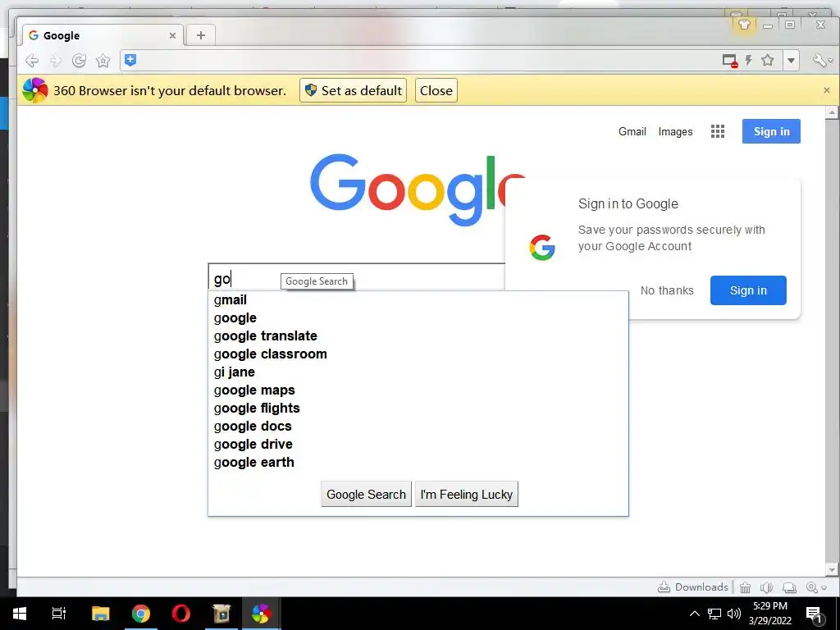Viewport: 840px width, 630px height.
Task: Click the favorites star beside refresh
Action: tap(103, 61)
